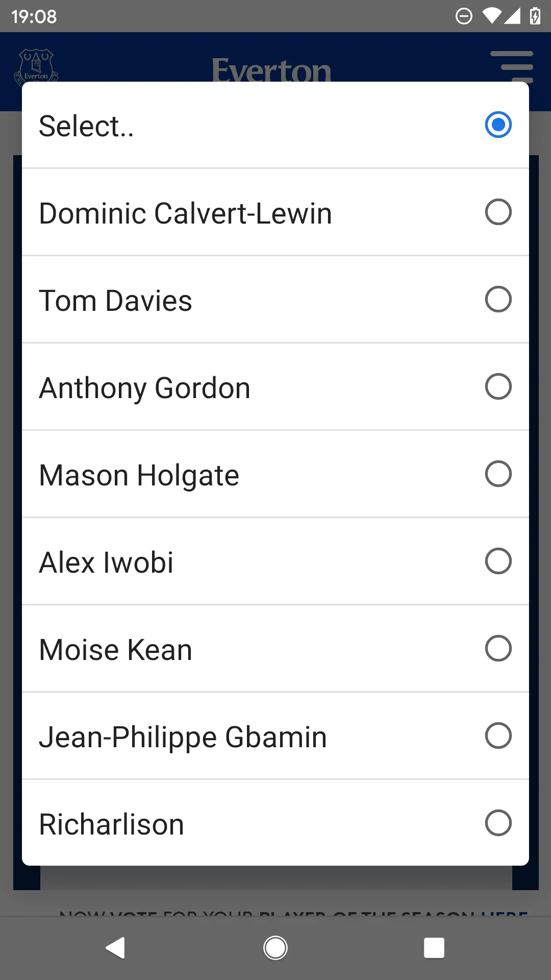Viewport: 551px width, 980px height.
Task: Choose the Moise Kean radio button
Action: pos(498,649)
